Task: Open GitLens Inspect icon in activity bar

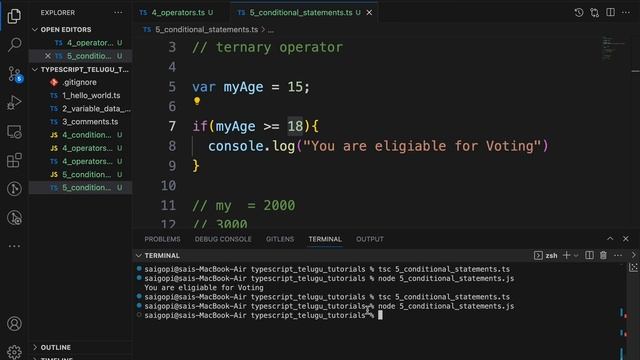Action: pos(14,218)
